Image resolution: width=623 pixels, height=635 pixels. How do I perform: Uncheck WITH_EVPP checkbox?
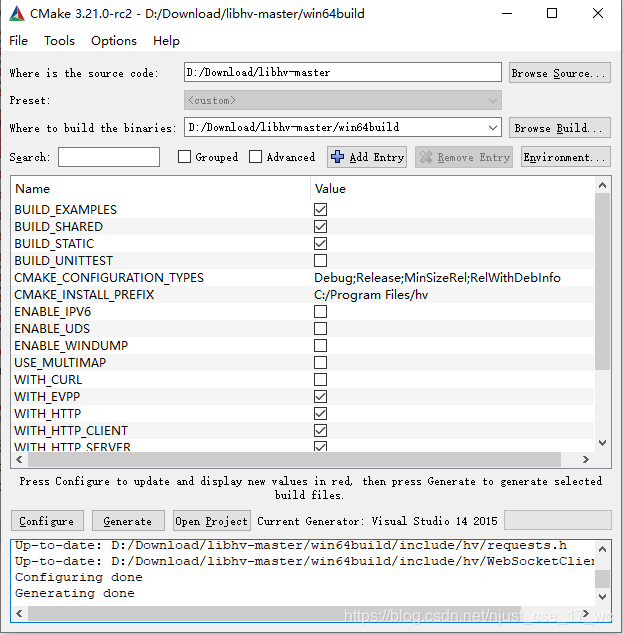tap(320, 396)
